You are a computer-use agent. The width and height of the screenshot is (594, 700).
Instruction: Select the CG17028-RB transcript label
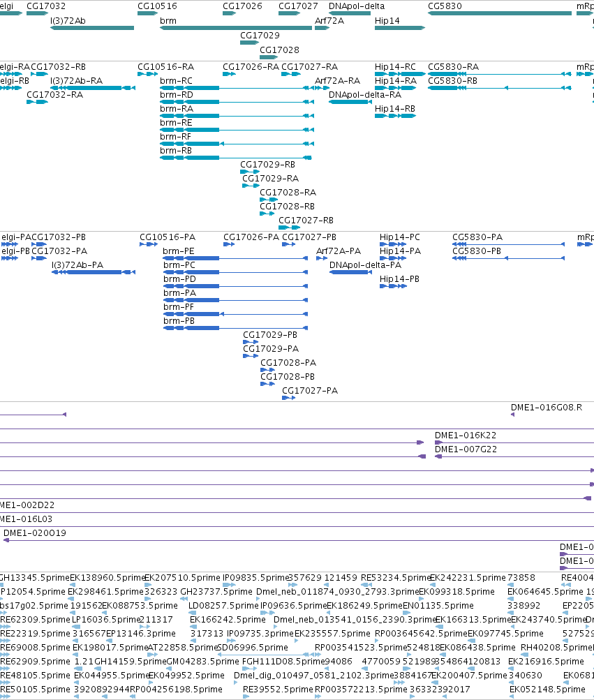287,207
